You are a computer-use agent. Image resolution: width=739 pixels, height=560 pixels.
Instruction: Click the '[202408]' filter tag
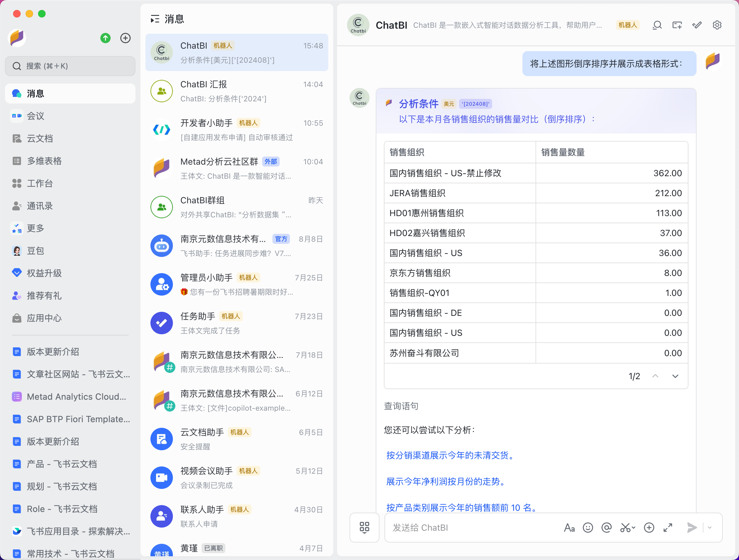pyautogui.click(x=475, y=104)
